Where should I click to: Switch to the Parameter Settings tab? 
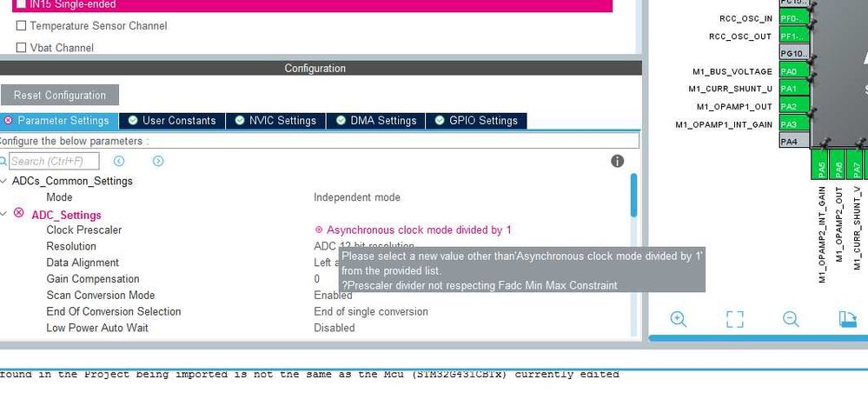(59, 121)
